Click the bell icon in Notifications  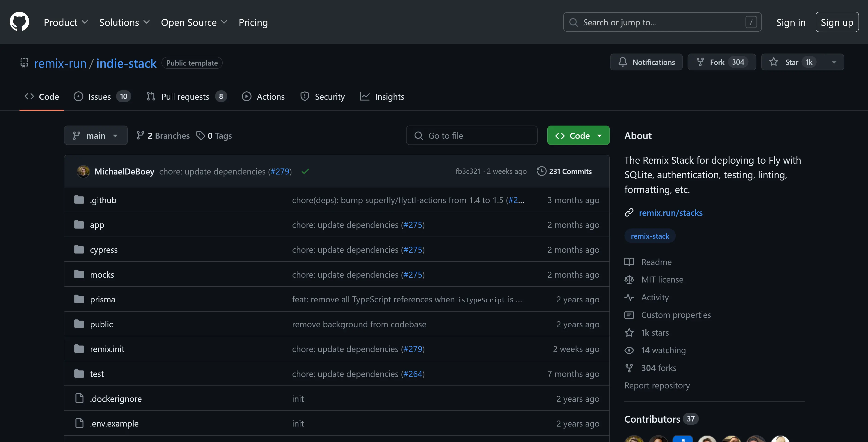[622, 62]
